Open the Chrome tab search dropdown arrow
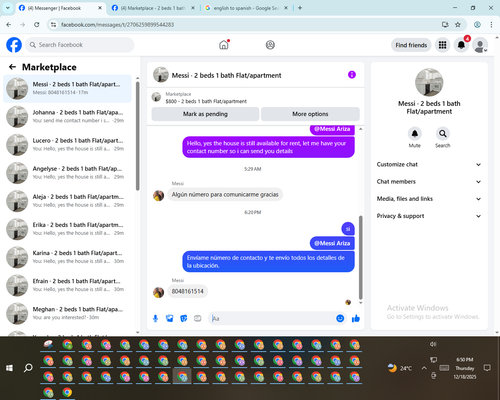The image size is (500, 400). (x=7, y=8)
